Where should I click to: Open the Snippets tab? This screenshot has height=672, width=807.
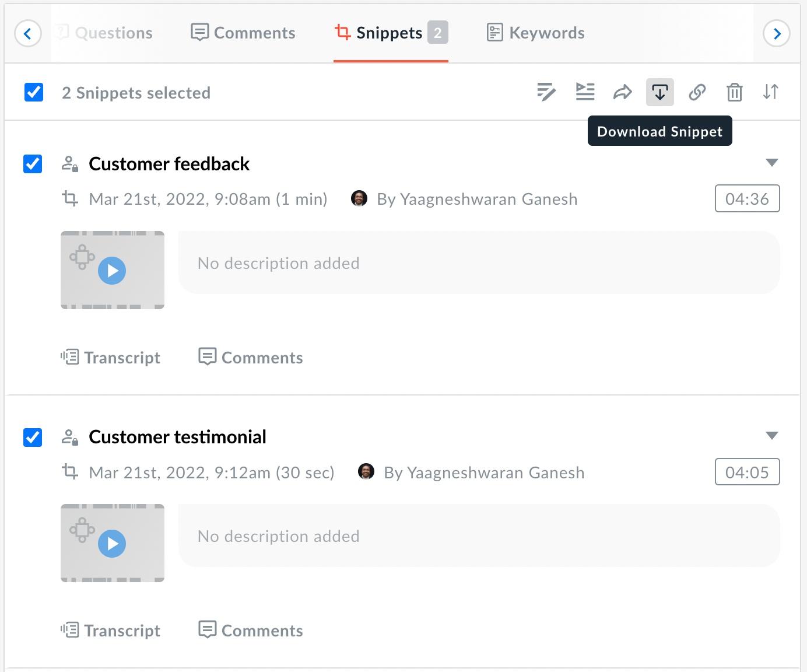tap(391, 33)
